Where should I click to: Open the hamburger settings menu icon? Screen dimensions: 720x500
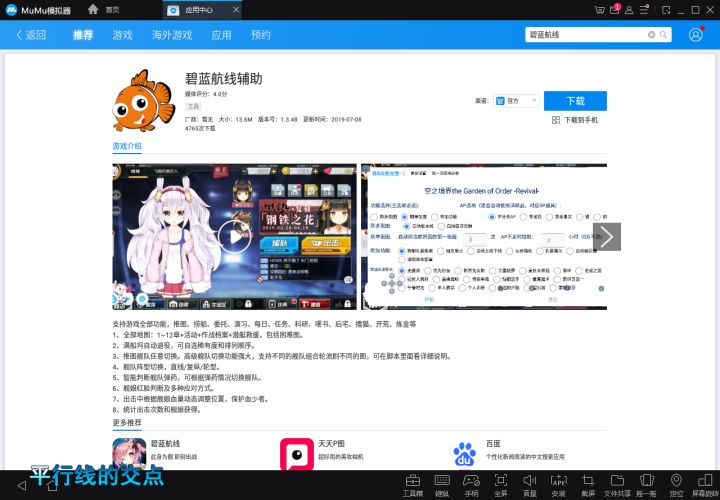644,10
